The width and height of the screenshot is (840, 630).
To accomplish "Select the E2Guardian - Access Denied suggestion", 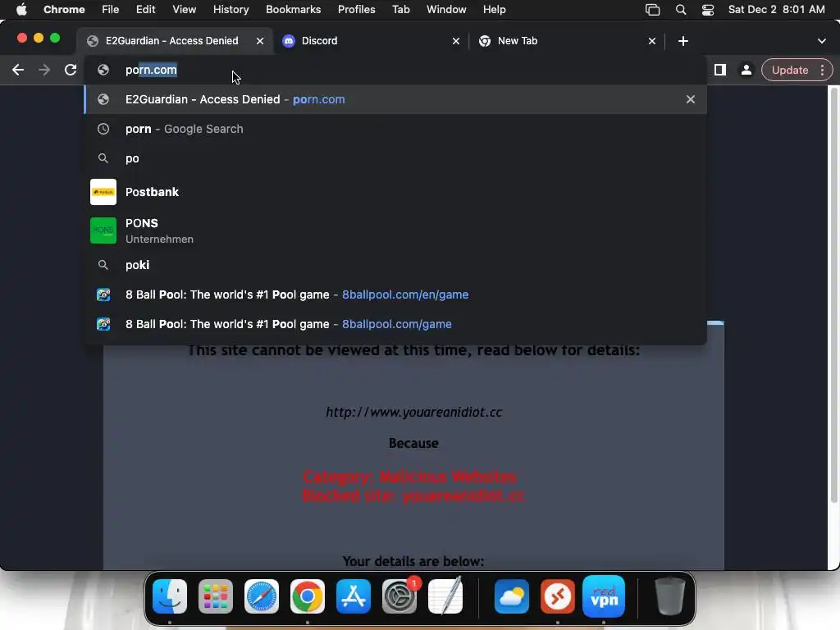I will click(x=395, y=99).
